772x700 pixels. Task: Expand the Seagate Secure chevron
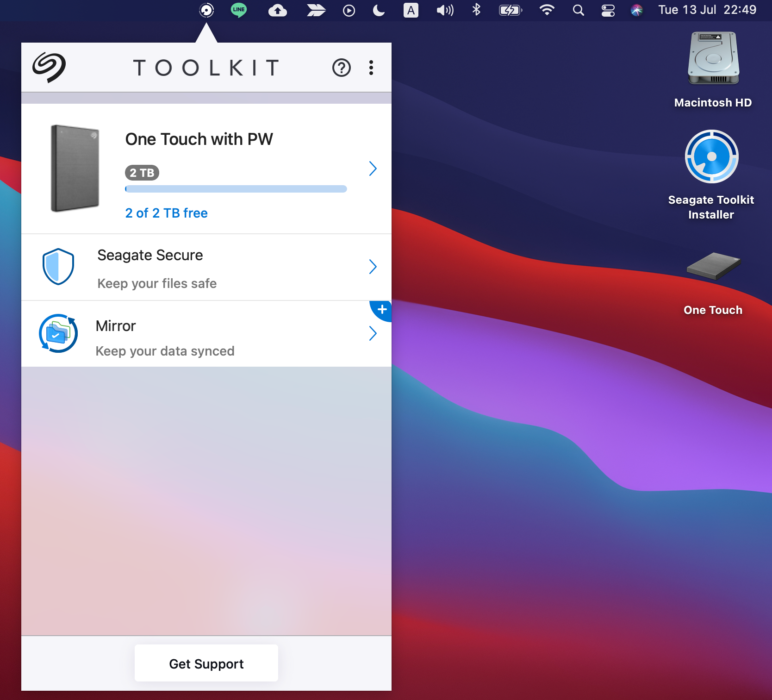pyautogui.click(x=373, y=267)
